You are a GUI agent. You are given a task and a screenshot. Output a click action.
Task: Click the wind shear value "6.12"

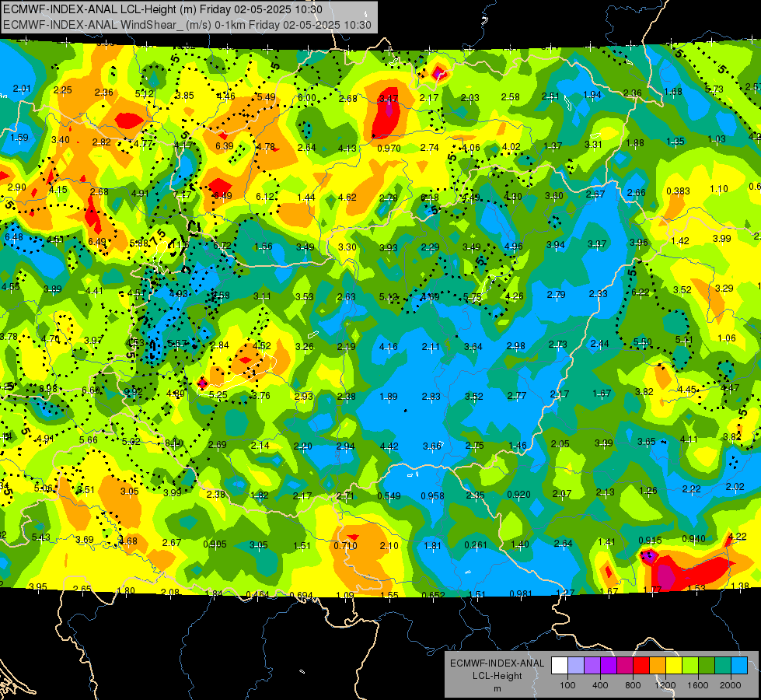pos(265,197)
